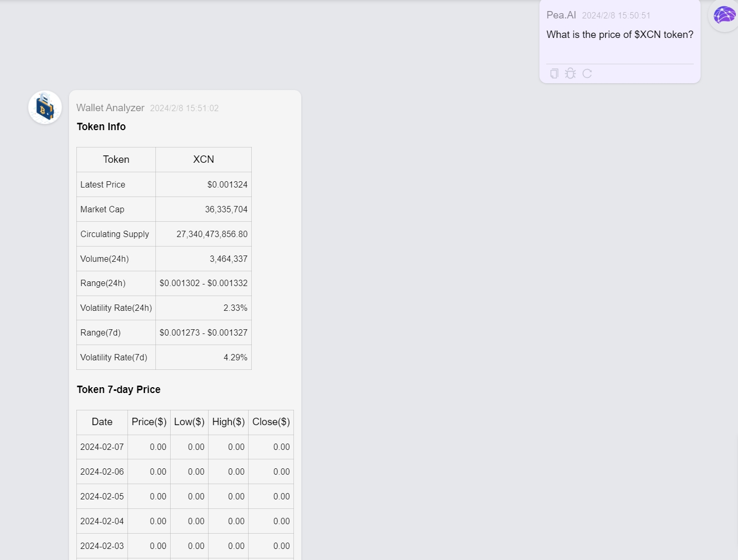Image resolution: width=738 pixels, height=560 pixels.
Task: Click the question text about $XCN price
Action: coord(619,34)
